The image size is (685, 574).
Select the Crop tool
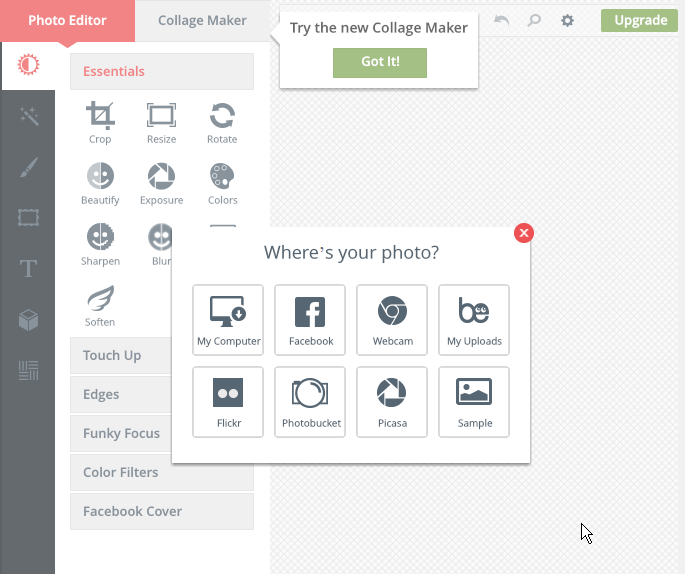click(x=100, y=122)
